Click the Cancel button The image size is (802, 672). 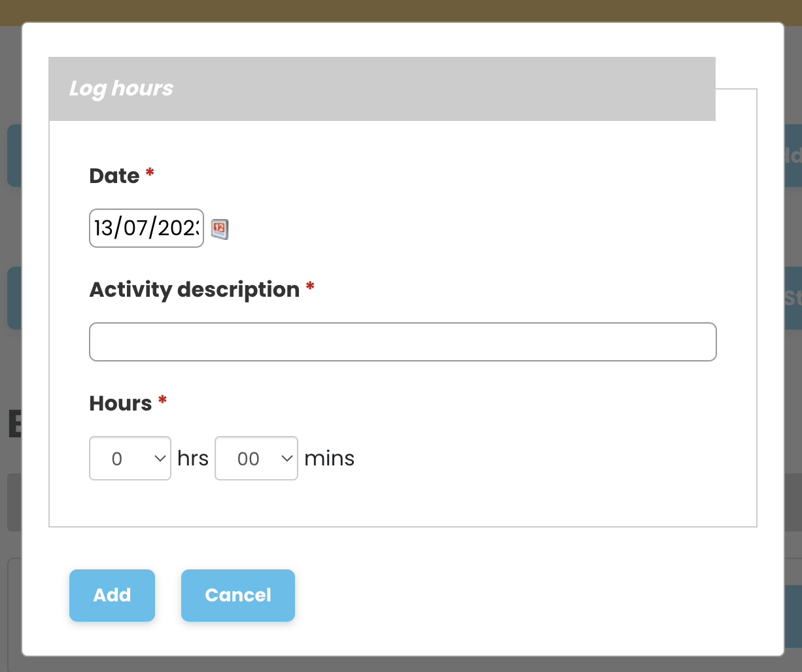(x=238, y=596)
